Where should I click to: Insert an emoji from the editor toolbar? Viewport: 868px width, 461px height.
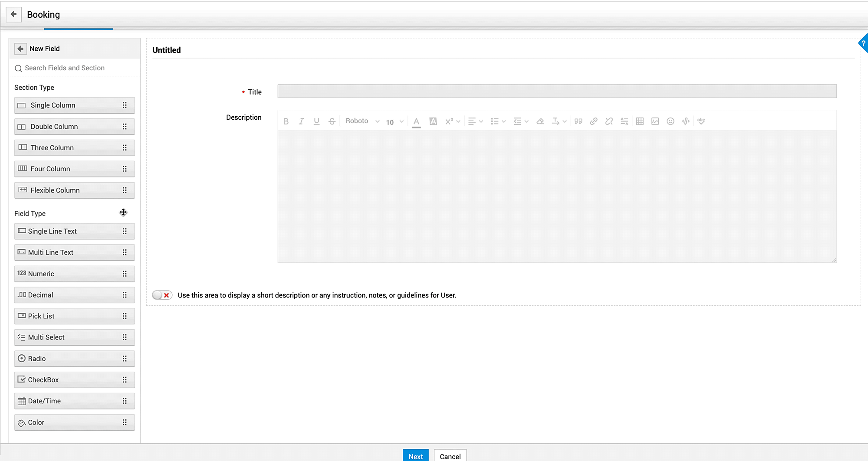(x=670, y=121)
